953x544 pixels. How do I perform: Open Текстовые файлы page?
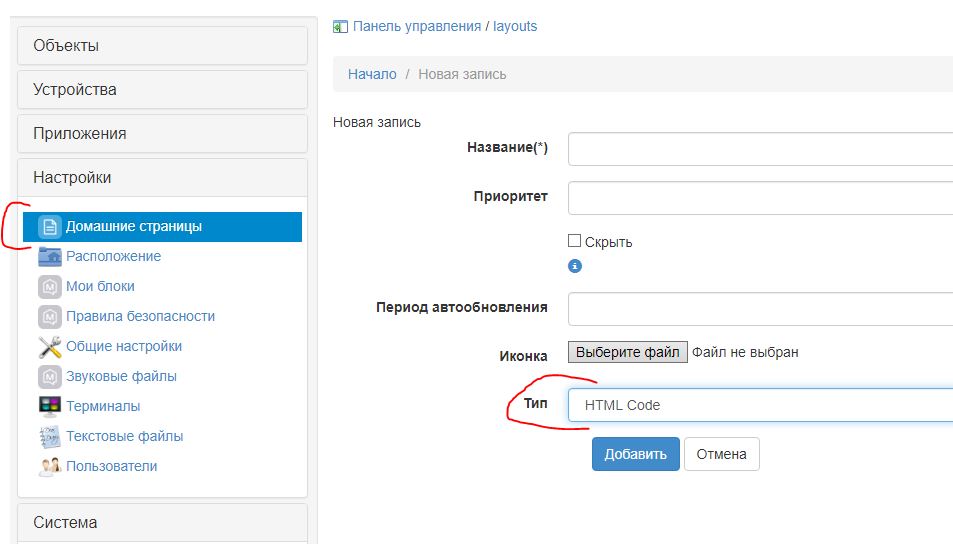pos(125,436)
